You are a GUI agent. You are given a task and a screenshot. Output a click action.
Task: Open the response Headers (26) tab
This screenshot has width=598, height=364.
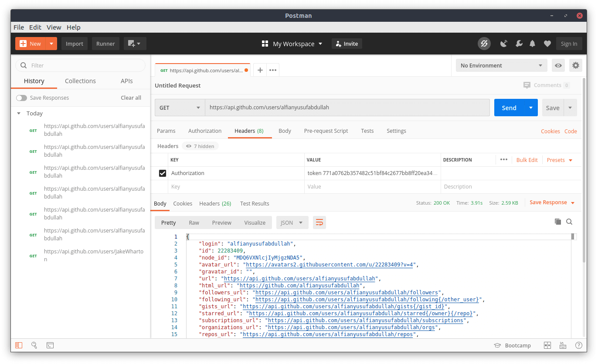click(215, 203)
